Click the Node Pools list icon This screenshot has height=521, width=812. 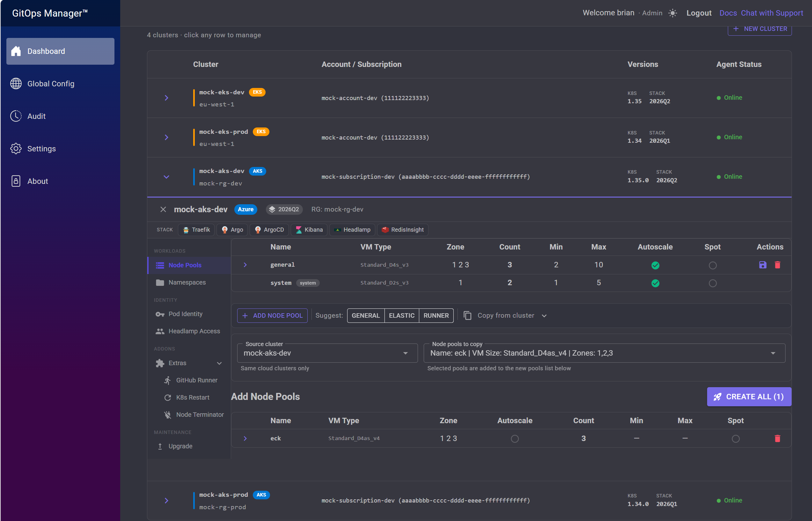coord(160,265)
